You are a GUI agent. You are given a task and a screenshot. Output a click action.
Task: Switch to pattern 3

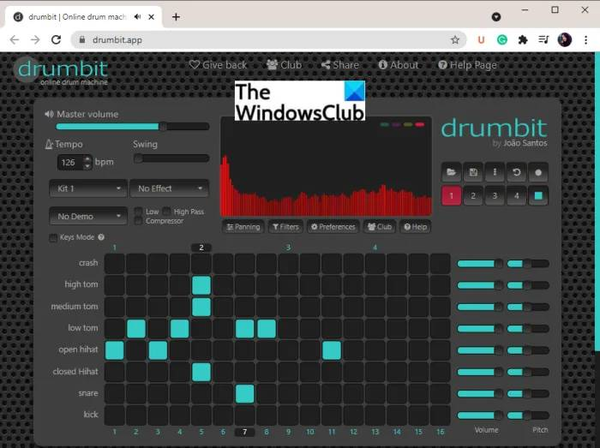[x=495, y=196]
